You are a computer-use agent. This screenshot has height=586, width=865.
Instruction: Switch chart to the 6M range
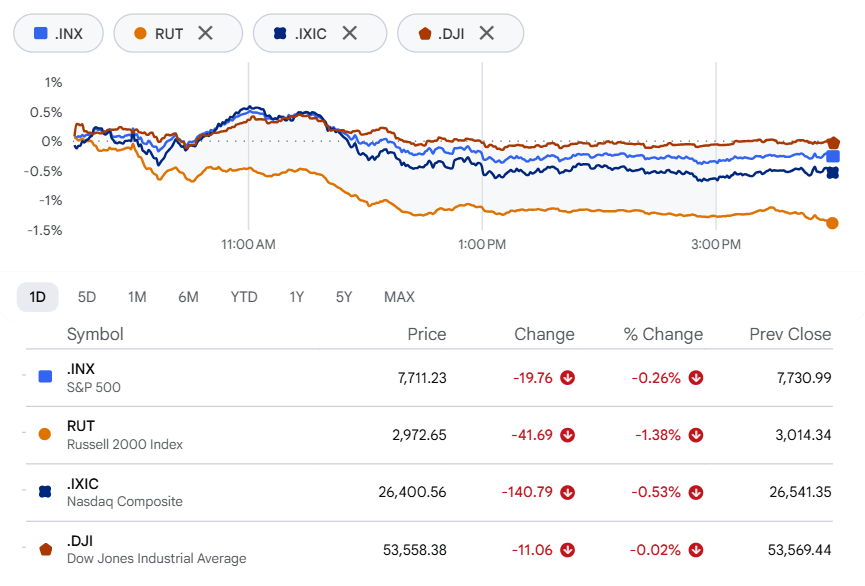(188, 297)
